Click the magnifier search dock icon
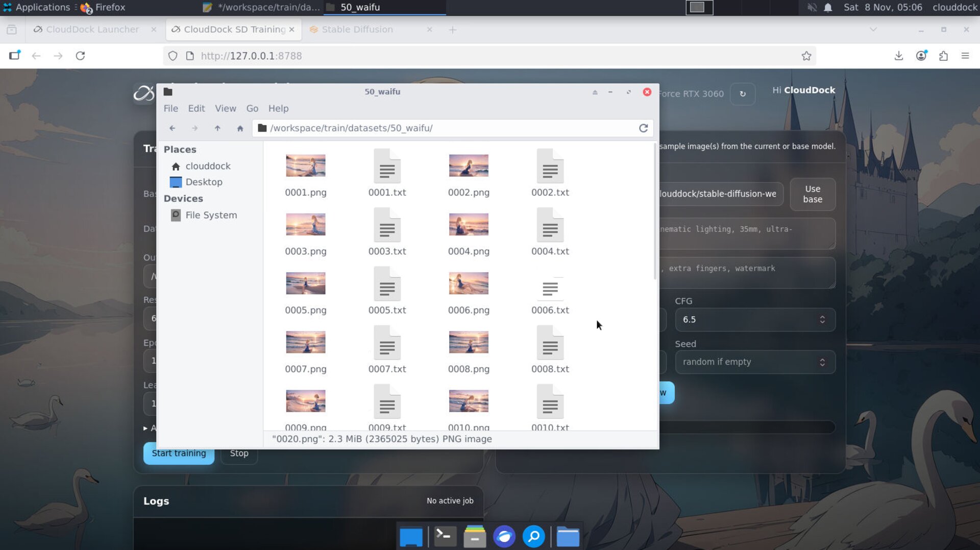The image size is (980, 550). coord(533,537)
